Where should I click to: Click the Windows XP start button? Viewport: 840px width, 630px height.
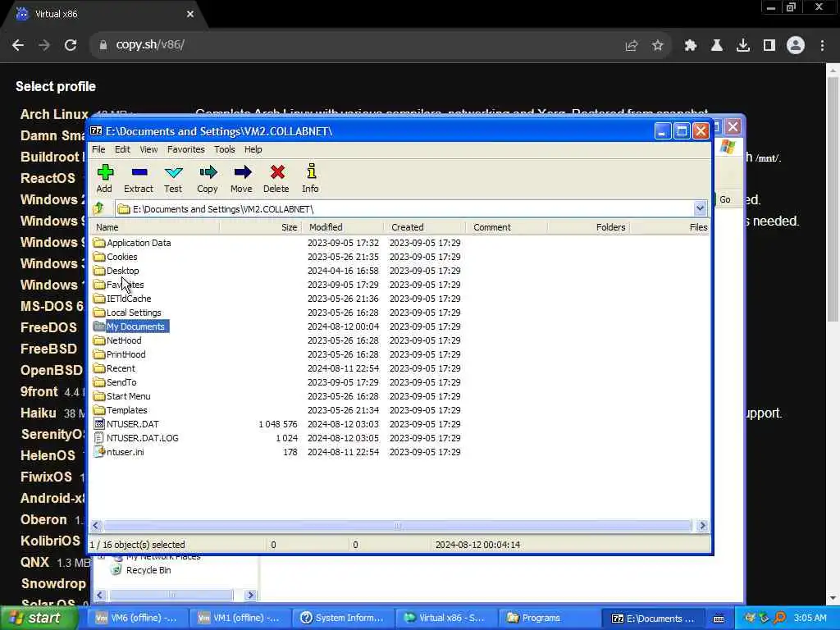(39, 618)
